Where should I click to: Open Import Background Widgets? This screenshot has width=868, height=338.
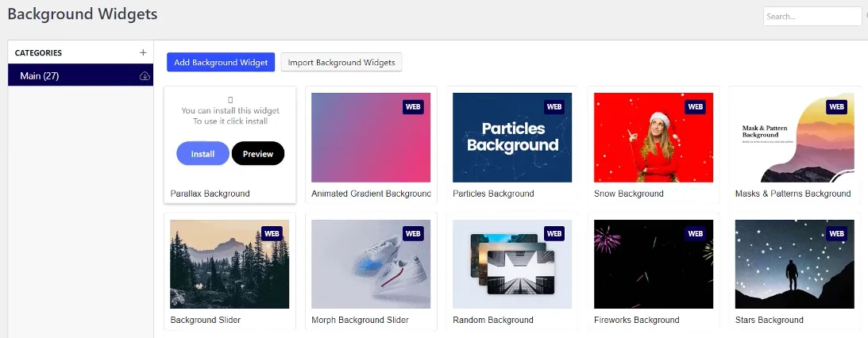click(341, 63)
